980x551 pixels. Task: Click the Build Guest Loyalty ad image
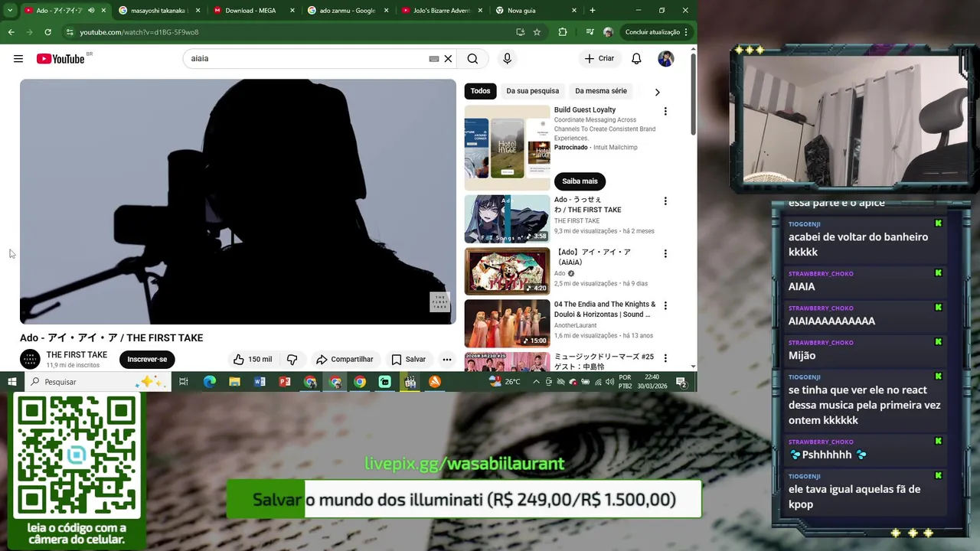coord(507,148)
